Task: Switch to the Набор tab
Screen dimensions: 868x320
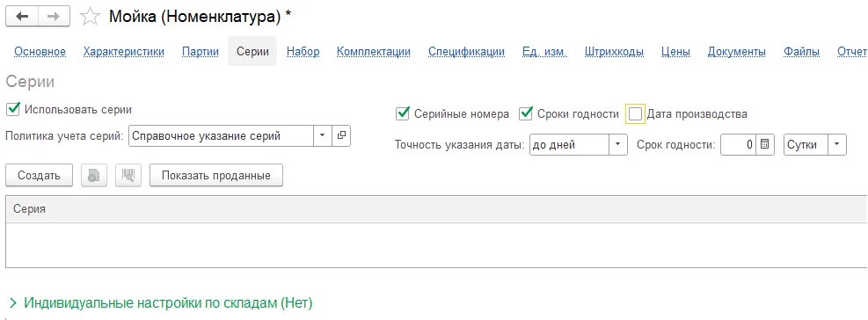Action: click(303, 52)
